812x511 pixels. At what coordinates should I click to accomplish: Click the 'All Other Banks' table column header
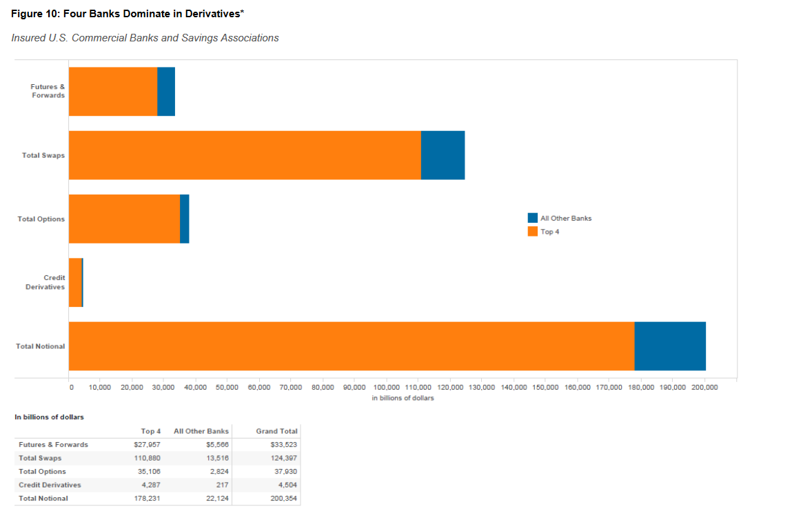click(x=201, y=431)
